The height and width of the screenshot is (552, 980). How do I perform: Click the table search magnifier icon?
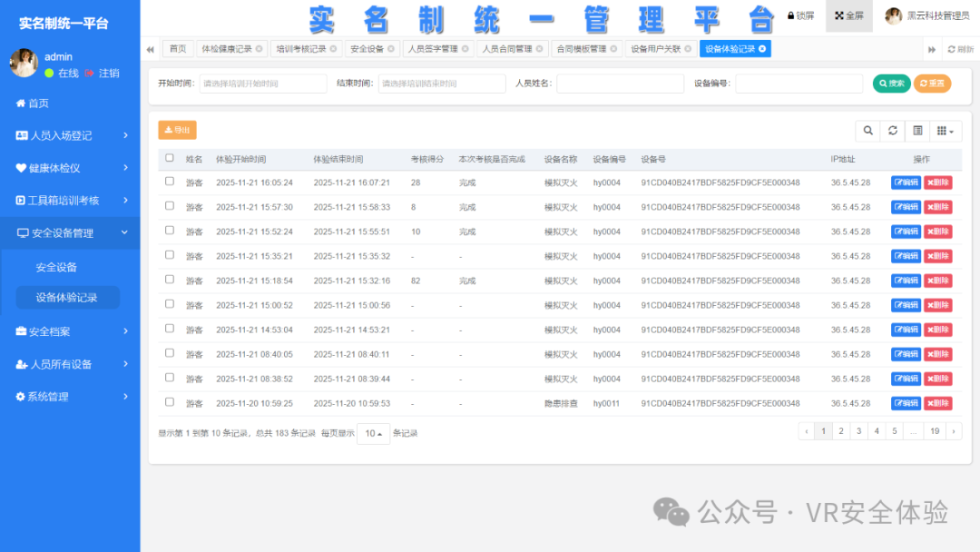click(x=867, y=131)
